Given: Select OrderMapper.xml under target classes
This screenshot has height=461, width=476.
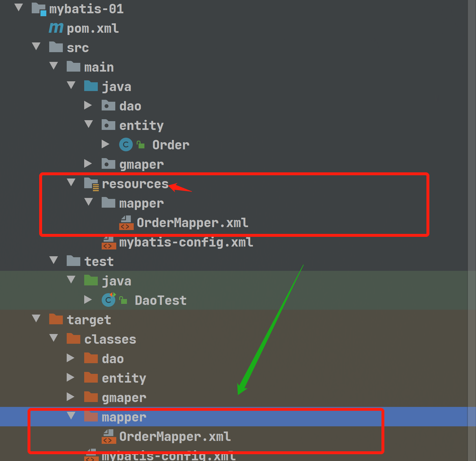Looking at the screenshot, I should 175,436.
